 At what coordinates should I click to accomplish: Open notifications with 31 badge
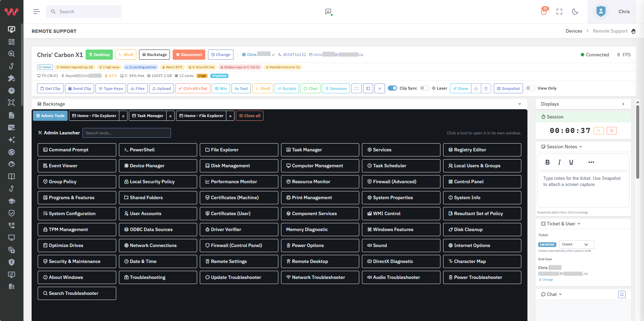[544, 11]
